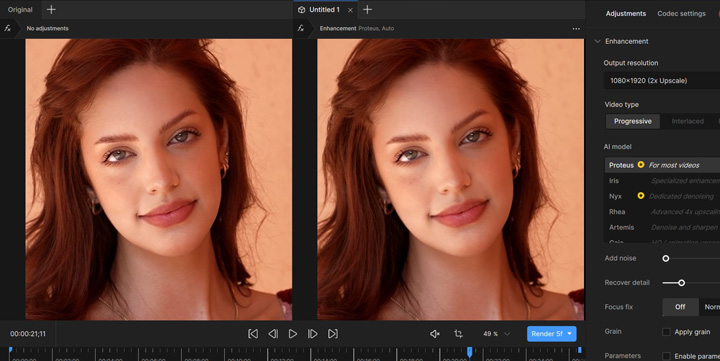Click the fx icon on Original pane
The image size is (720, 361).
[x=7, y=28]
